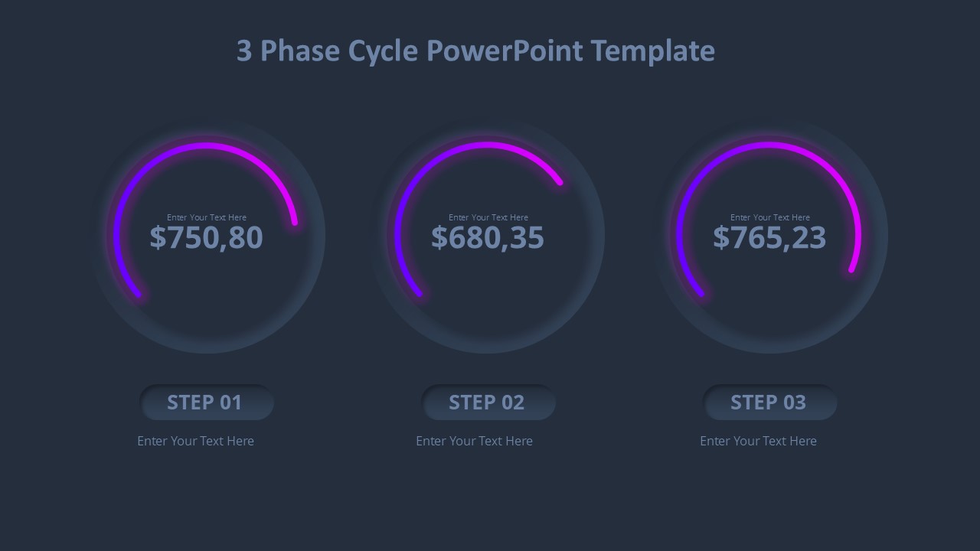Select the placeholder text under STEP 02
The width and height of the screenshot is (980, 551).
point(474,441)
